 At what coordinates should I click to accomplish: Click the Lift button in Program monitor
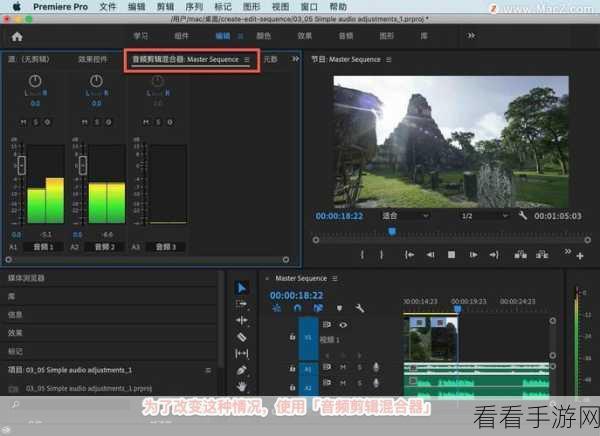click(520, 255)
